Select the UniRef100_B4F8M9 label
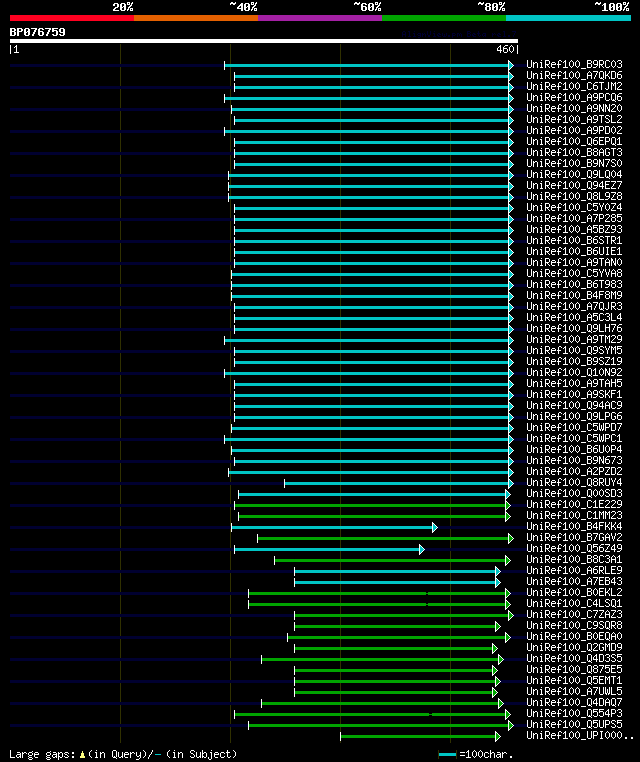 (x=574, y=295)
